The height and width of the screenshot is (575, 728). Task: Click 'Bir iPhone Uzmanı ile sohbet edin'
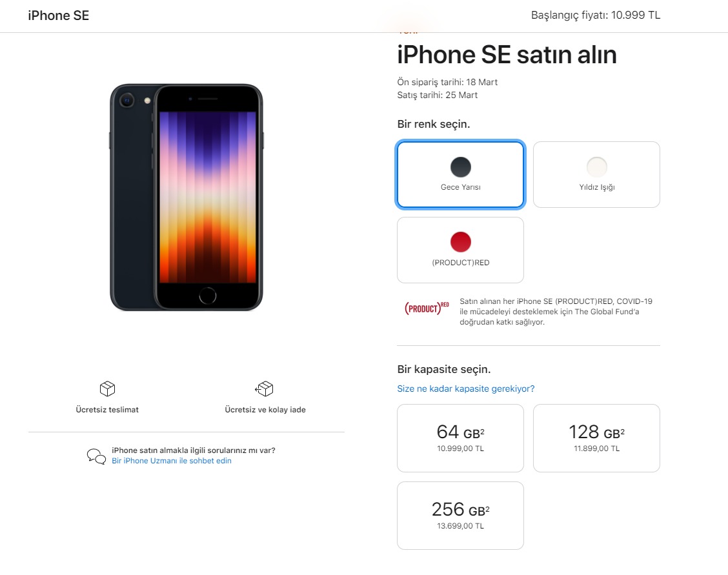pyautogui.click(x=172, y=461)
